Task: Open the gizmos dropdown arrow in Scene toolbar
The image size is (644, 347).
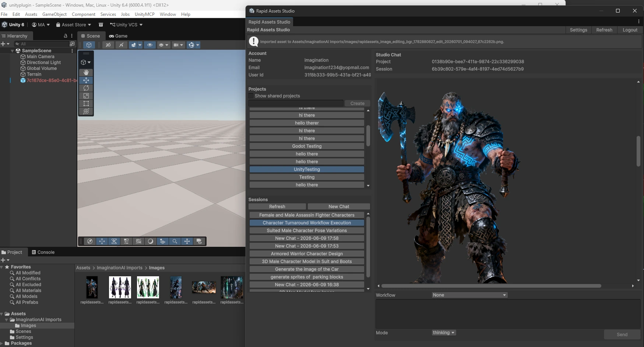Action: click(198, 45)
